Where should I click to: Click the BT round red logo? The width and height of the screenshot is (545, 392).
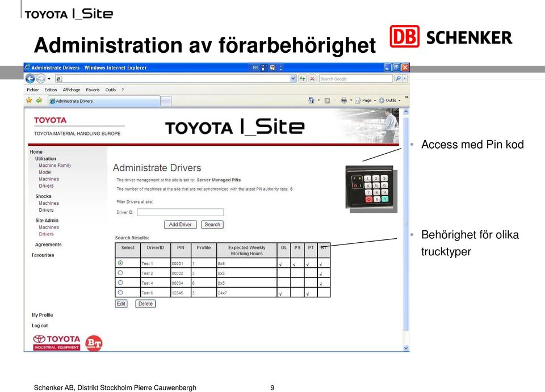(x=94, y=343)
